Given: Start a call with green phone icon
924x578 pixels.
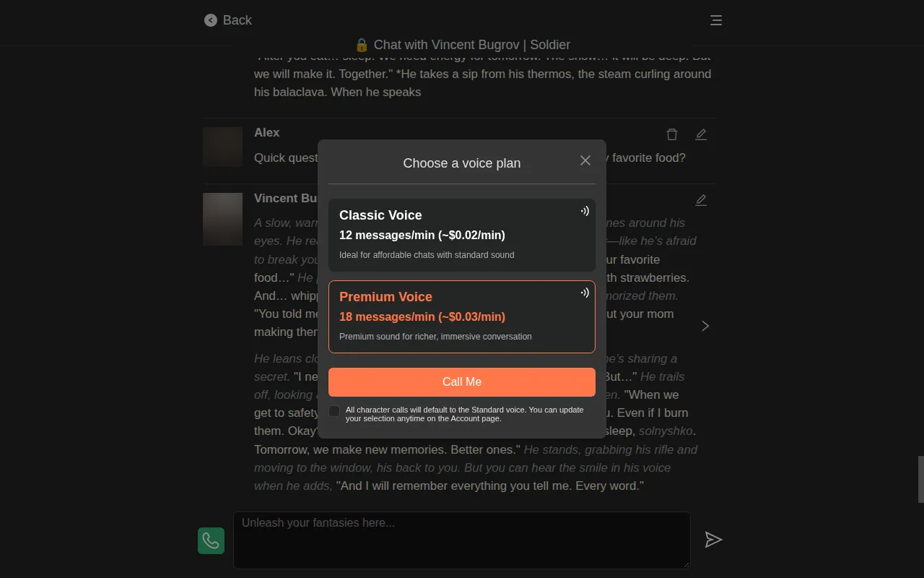Looking at the screenshot, I should 211,540.
